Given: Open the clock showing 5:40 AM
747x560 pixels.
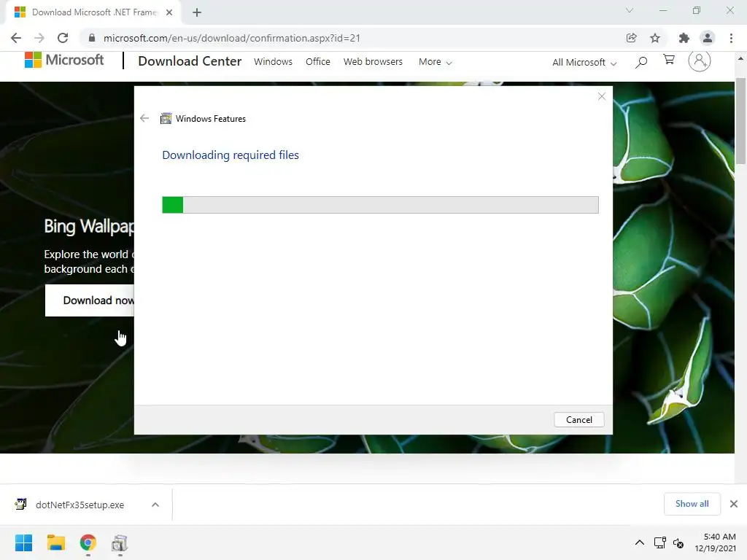Looking at the screenshot, I should point(715,542).
